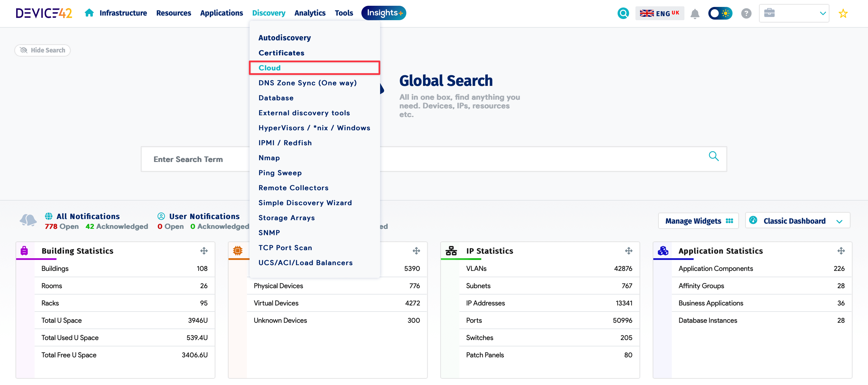Click the Buildings row showing 108
Image resolution: width=868 pixels, height=385 pixels.
[x=124, y=269]
